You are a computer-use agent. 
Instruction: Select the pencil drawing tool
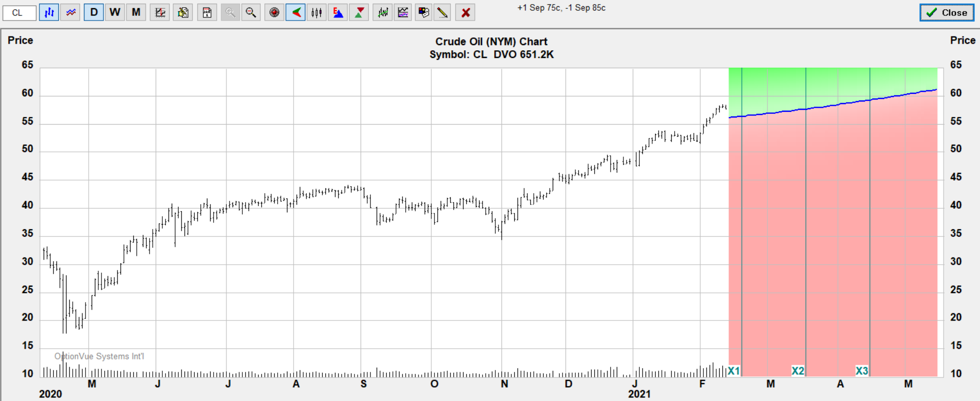pyautogui.click(x=443, y=12)
